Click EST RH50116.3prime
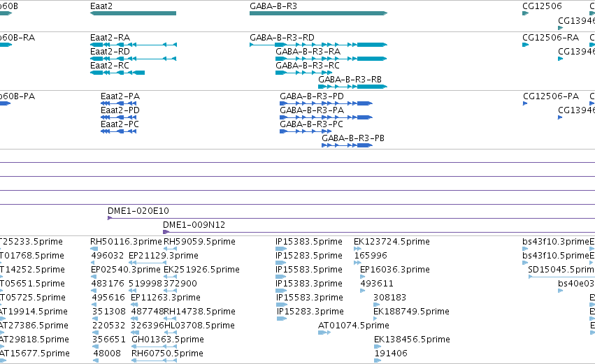Screen dimensions: 595x364 [x=127, y=242]
